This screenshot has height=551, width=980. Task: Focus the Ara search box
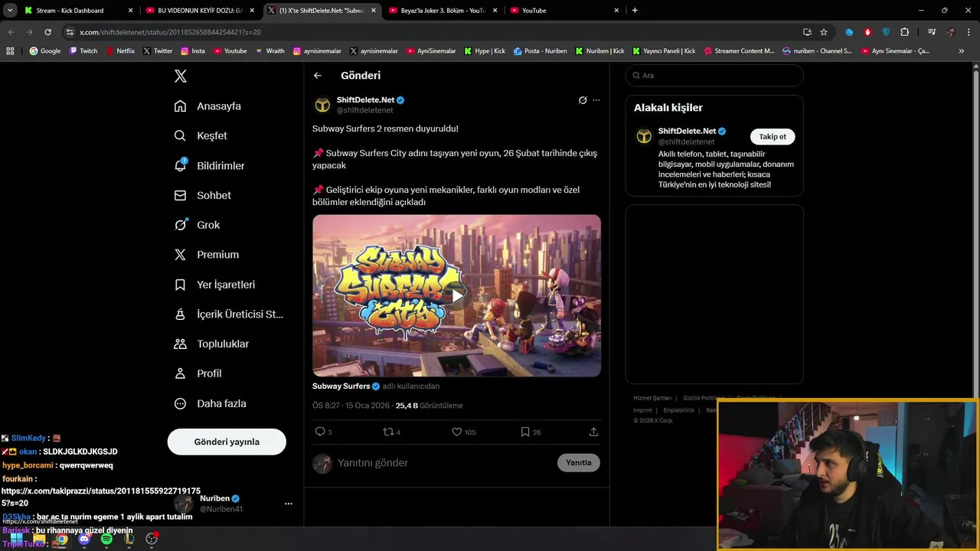(x=714, y=75)
